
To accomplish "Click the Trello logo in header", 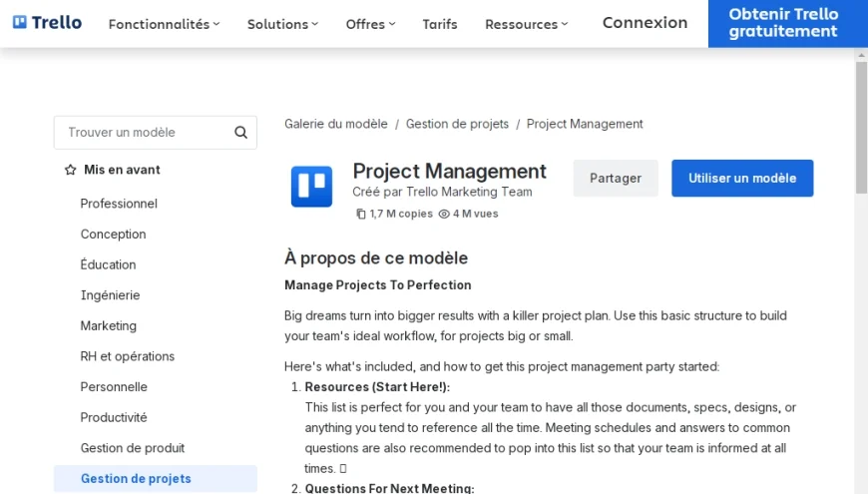I will click(47, 23).
